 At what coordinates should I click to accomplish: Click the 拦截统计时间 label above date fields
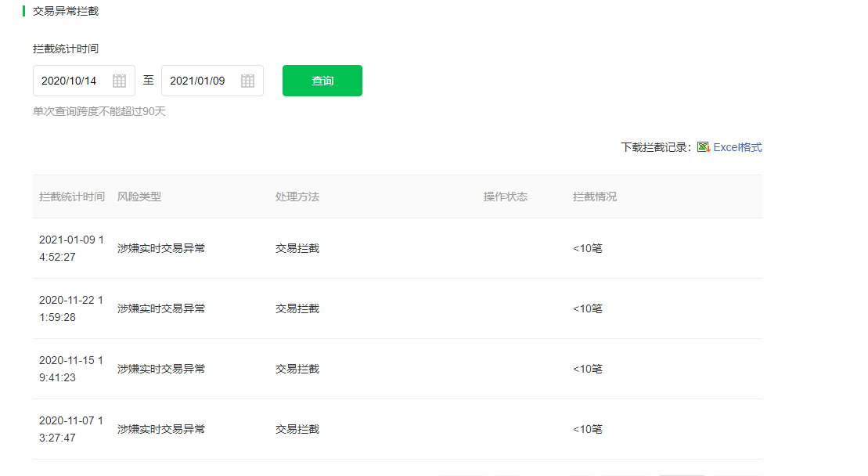click(65, 49)
